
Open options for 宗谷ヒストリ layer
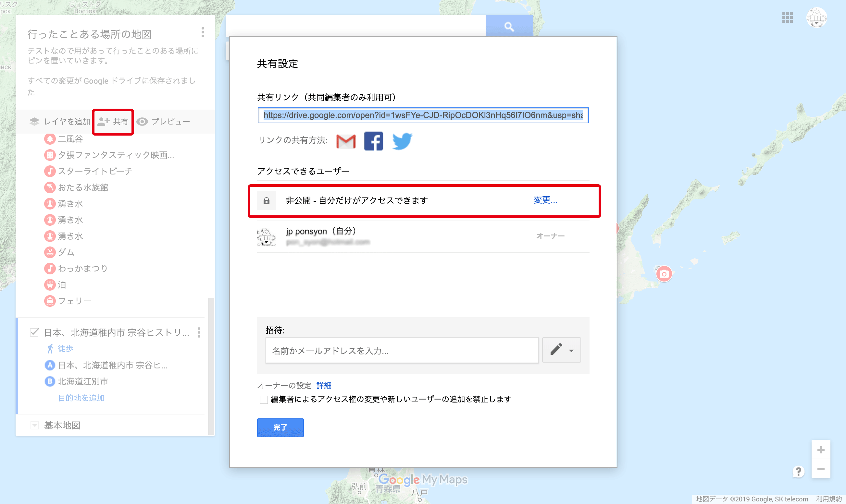point(199,332)
